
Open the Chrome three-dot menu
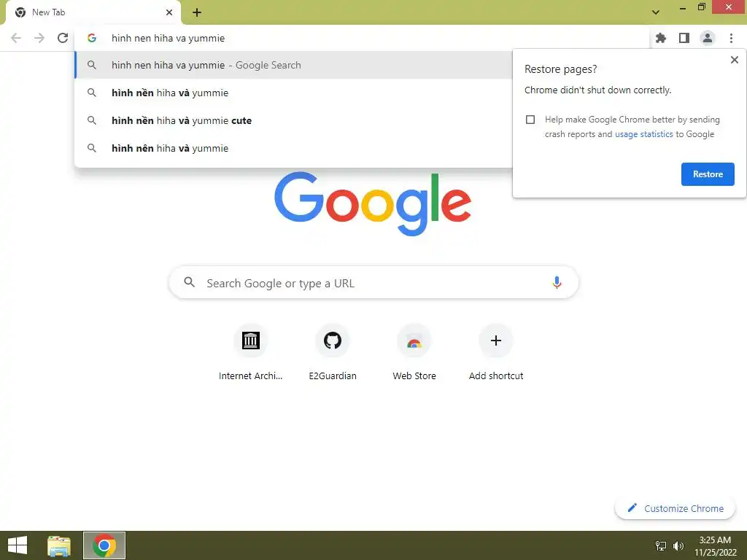731,38
